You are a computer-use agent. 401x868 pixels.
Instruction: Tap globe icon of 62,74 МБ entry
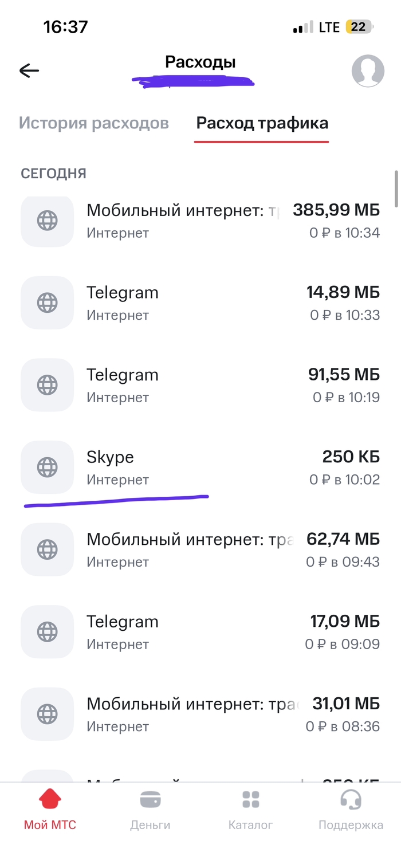(x=48, y=550)
